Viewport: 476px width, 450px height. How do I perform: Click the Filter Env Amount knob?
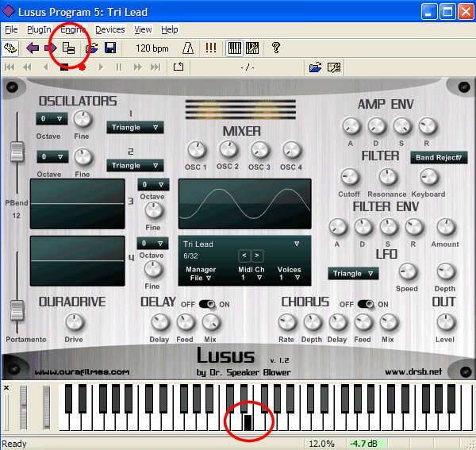coord(445,227)
